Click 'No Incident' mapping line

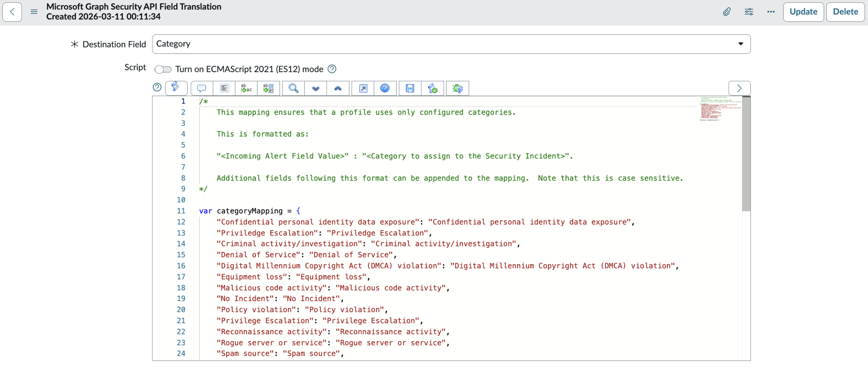(280, 298)
